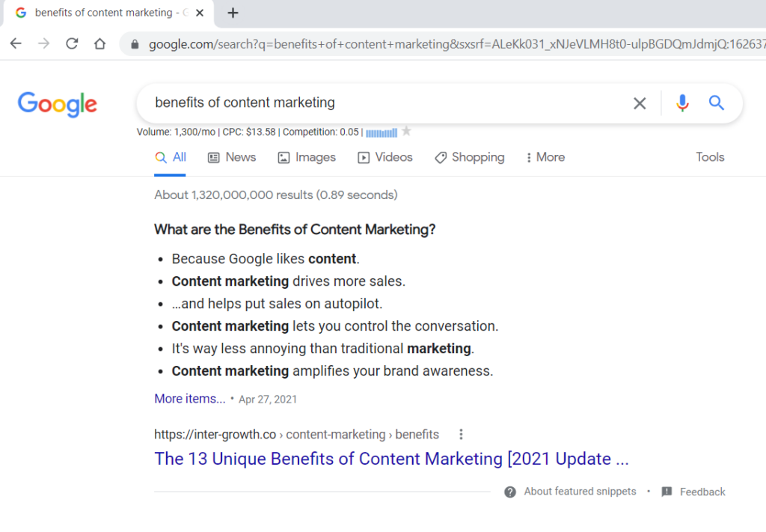Expand the More search options menu
This screenshot has width=766, height=532.
pyautogui.click(x=545, y=157)
